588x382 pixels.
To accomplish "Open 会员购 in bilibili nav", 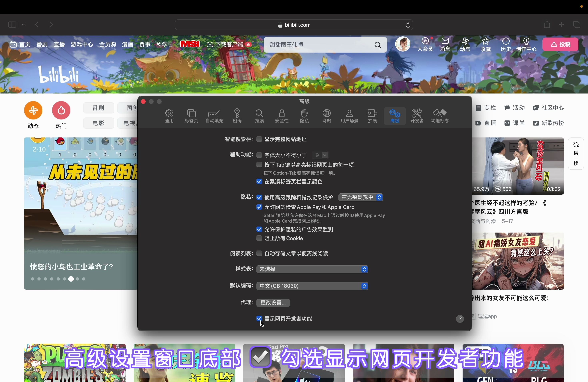I will click(107, 44).
